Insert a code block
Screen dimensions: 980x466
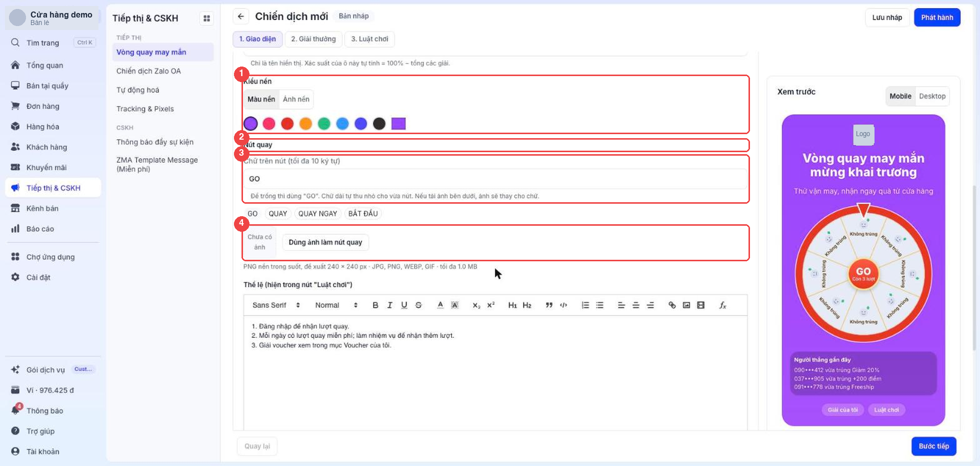tap(563, 305)
